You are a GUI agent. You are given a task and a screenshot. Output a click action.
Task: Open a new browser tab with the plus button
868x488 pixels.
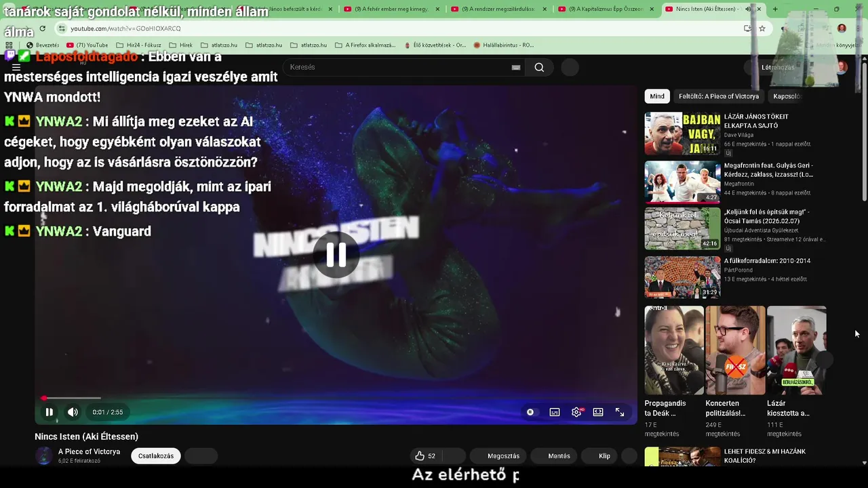coord(775,9)
